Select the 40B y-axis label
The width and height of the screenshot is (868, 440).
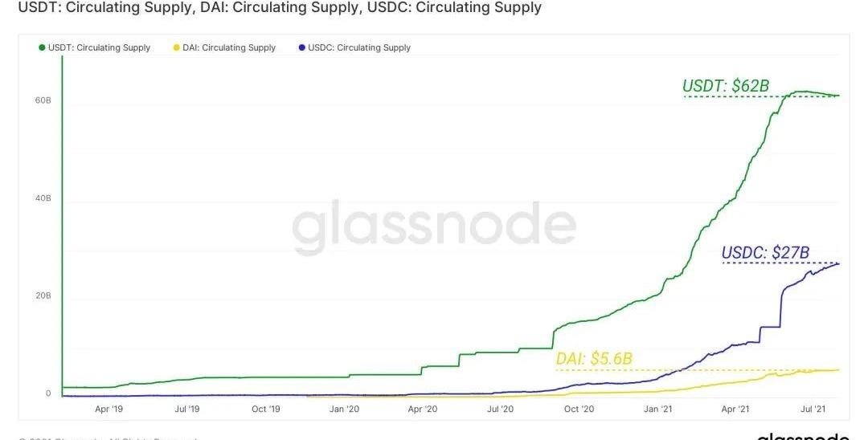[x=43, y=198]
